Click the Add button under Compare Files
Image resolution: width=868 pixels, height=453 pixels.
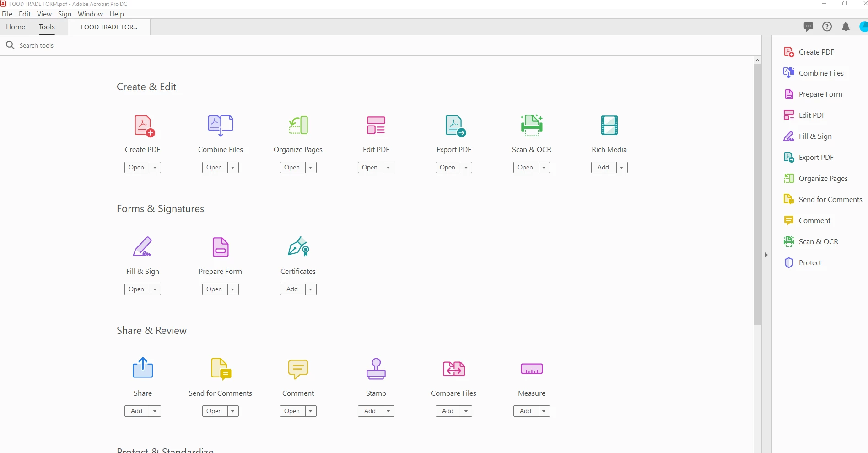click(x=448, y=411)
